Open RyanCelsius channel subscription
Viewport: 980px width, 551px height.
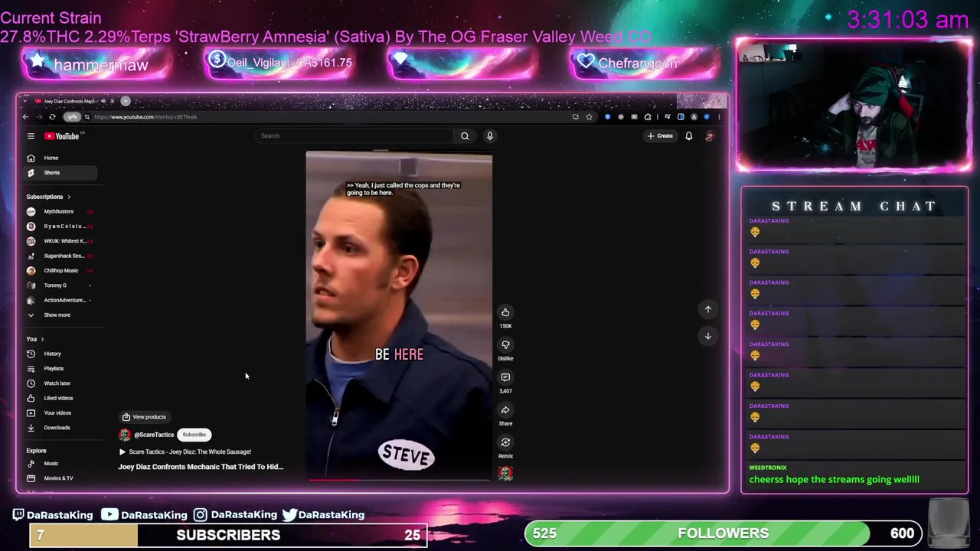click(x=61, y=227)
